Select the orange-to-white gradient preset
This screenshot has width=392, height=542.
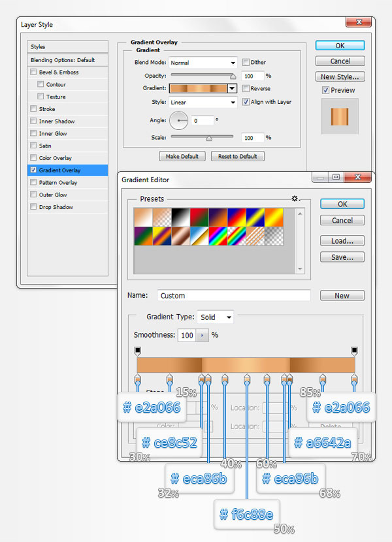(x=143, y=217)
